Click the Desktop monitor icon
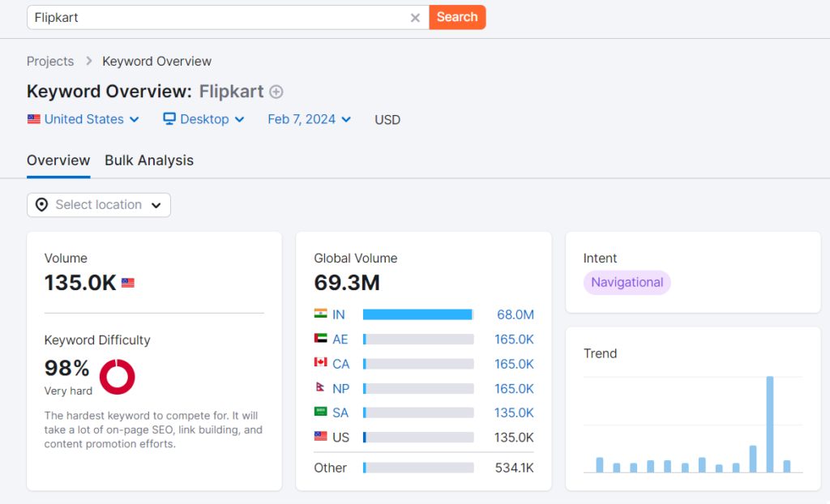The image size is (830, 504). pyautogui.click(x=169, y=119)
